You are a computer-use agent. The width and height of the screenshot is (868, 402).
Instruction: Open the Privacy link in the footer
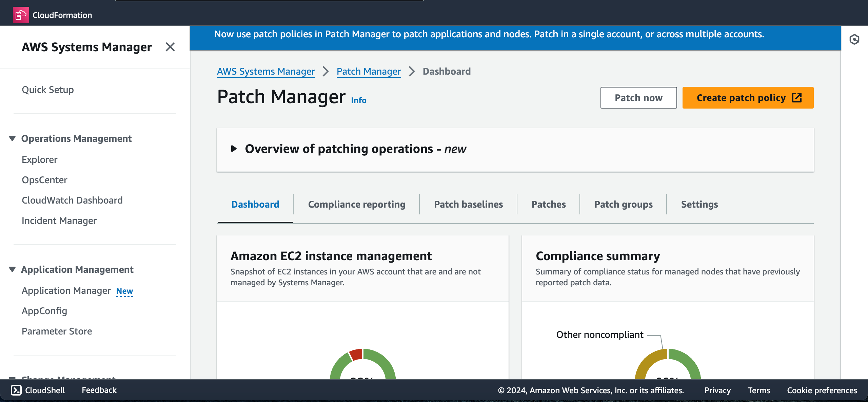pyautogui.click(x=717, y=390)
